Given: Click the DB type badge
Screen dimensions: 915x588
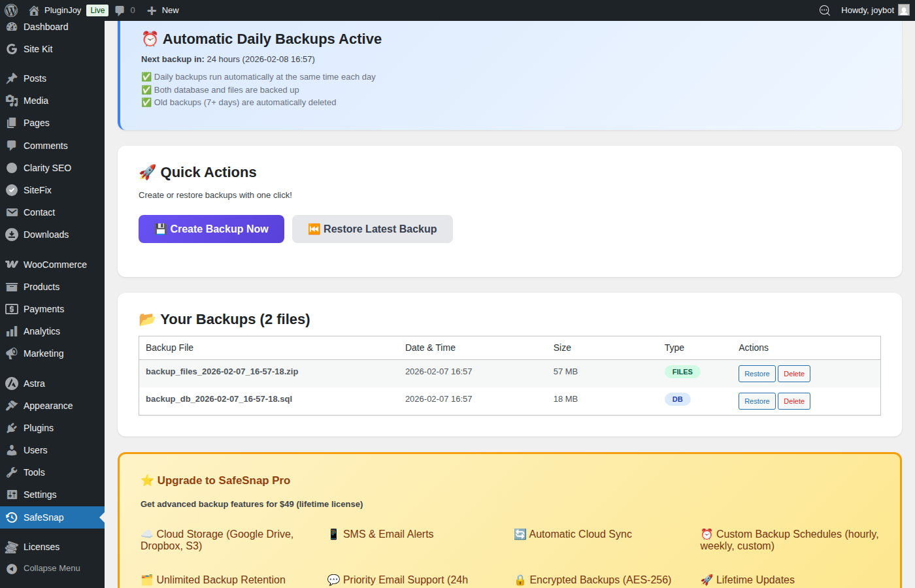Looking at the screenshot, I should pos(678,399).
